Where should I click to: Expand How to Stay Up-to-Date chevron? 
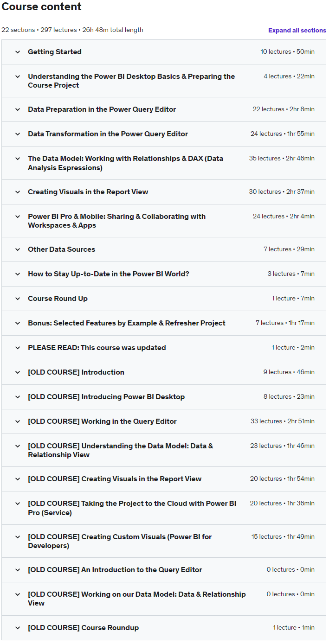click(18, 274)
